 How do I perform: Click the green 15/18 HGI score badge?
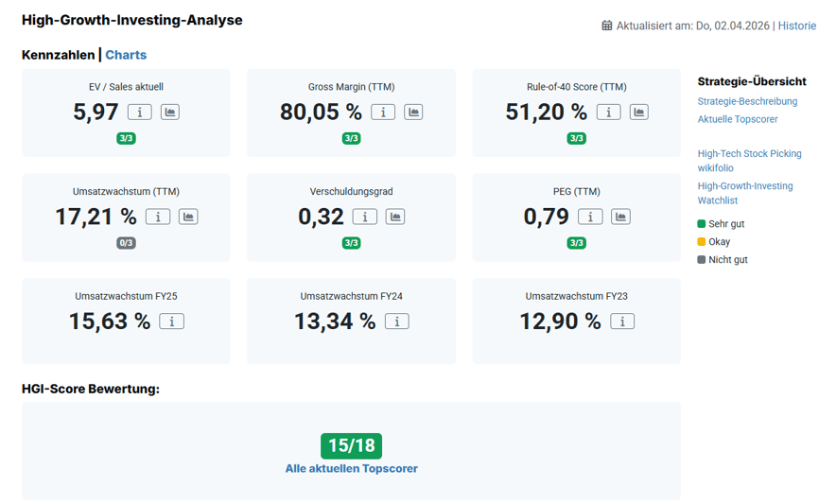[x=351, y=445]
